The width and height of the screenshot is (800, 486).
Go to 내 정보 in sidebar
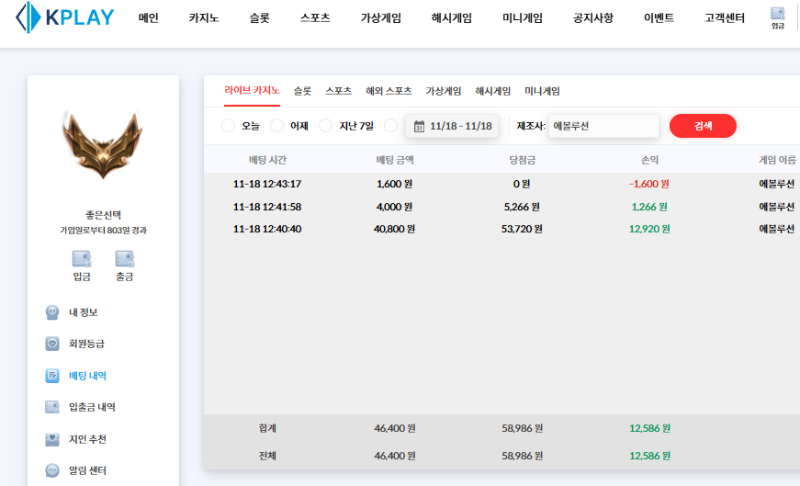(x=83, y=312)
